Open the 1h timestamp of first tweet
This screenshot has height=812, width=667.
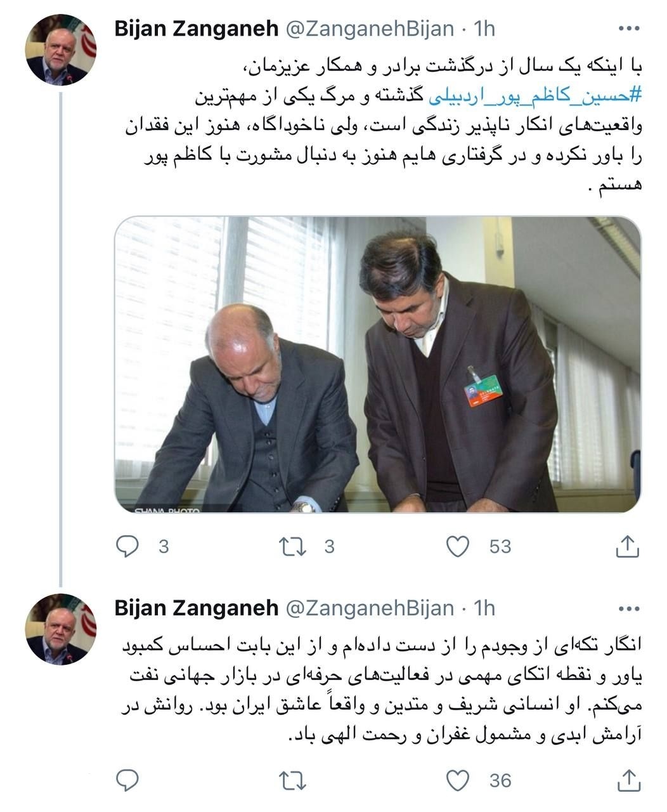pyautogui.click(x=484, y=29)
